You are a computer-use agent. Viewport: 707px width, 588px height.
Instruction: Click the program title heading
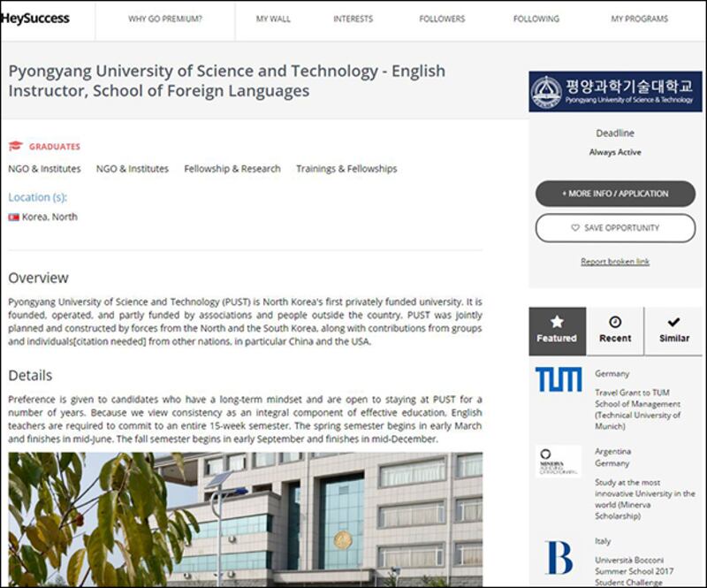227,80
